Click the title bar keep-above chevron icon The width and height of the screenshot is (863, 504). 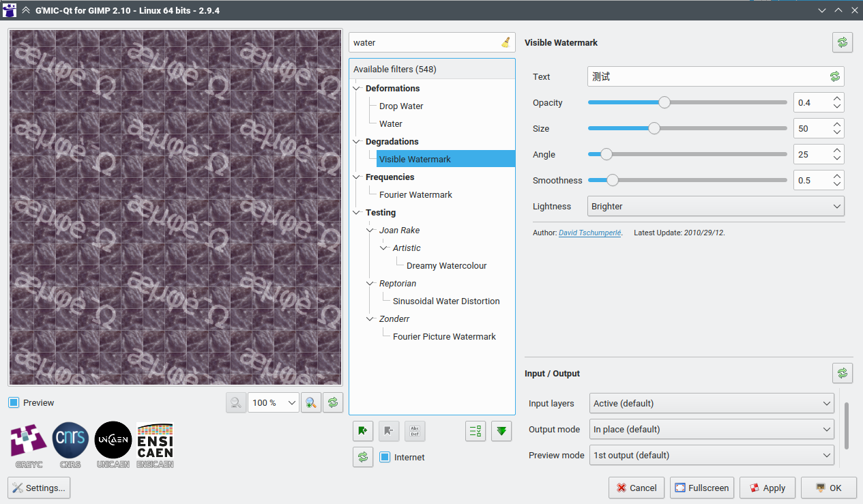coord(26,10)
